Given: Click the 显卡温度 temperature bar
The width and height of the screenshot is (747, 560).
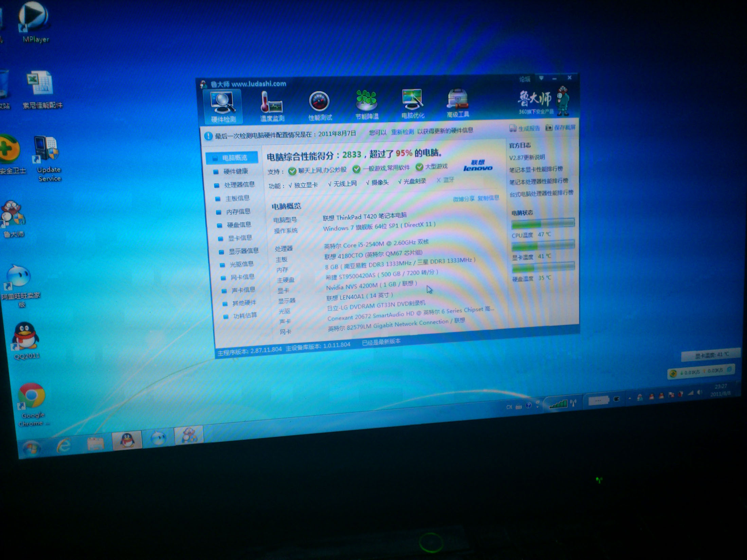Looking at the screenshot, I should pyautogui.click(x=543, y=245).
